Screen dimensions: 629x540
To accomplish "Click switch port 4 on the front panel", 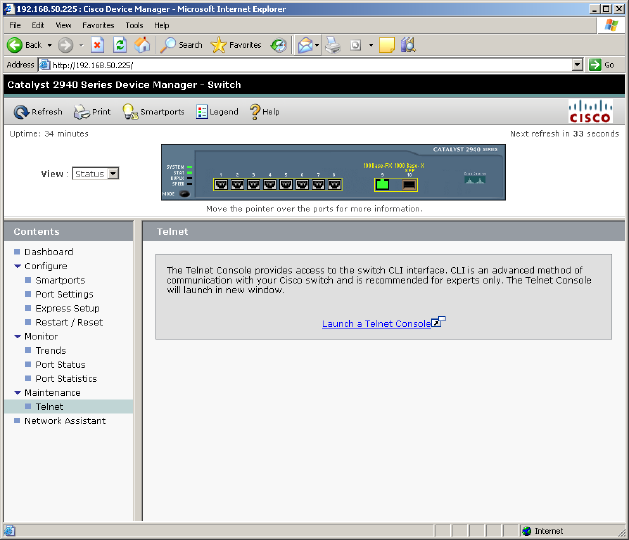I will click(x=270, y=185).
